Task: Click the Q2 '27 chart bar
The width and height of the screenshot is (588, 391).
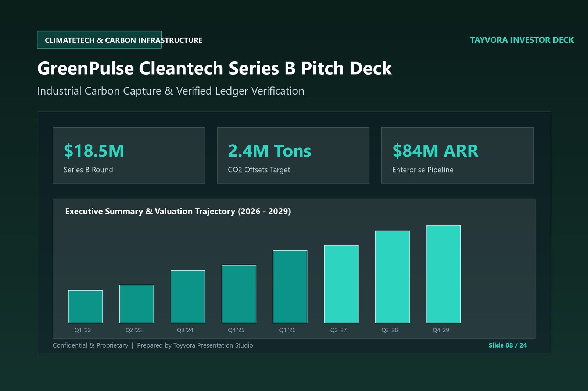Action: tap(341, 284)
